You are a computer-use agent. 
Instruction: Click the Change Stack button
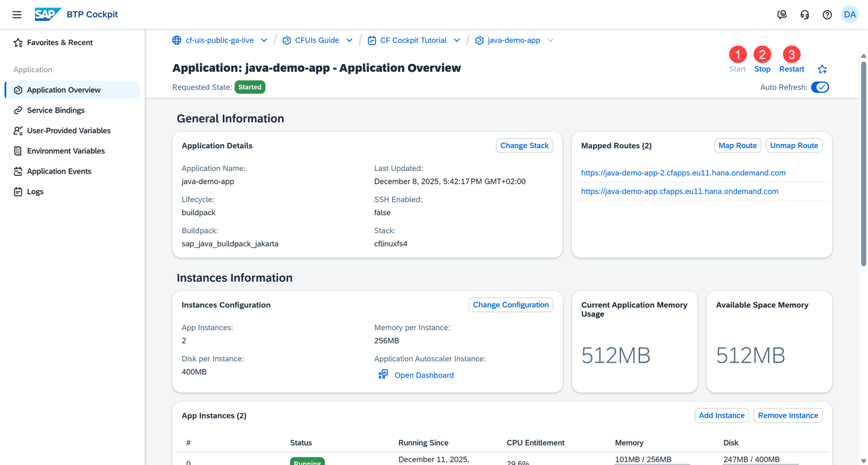(x=524, y=146)
